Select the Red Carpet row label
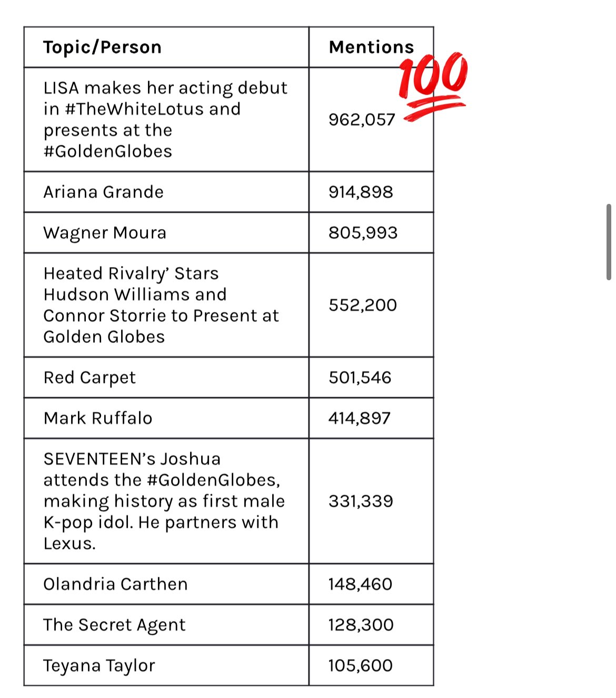Viewport: 616px width, 698px height. click(90, 378)
